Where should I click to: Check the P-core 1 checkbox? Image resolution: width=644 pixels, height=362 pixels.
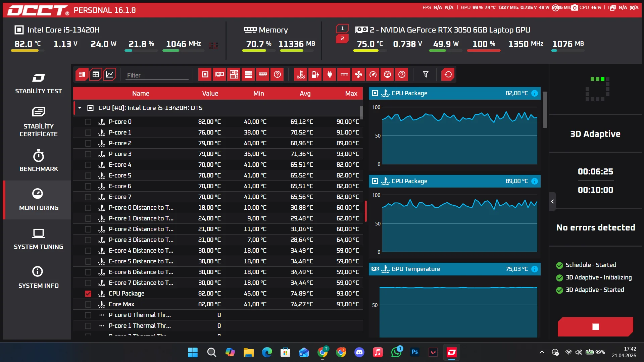click(88, 133)
